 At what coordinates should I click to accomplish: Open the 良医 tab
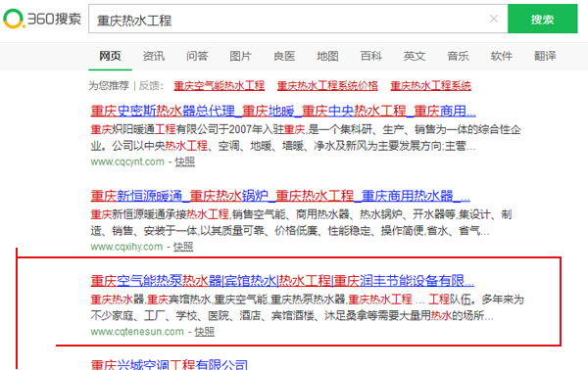tap(284, 56)
